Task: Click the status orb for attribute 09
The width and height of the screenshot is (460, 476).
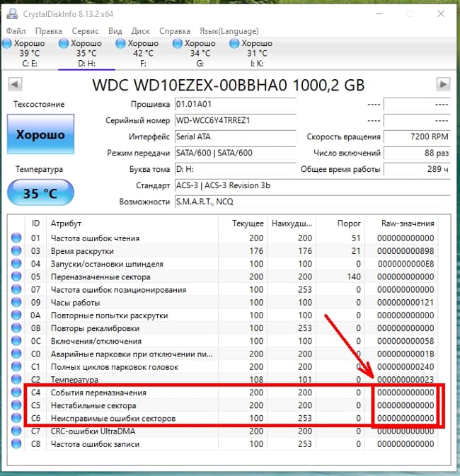Action: click(16, 302)
